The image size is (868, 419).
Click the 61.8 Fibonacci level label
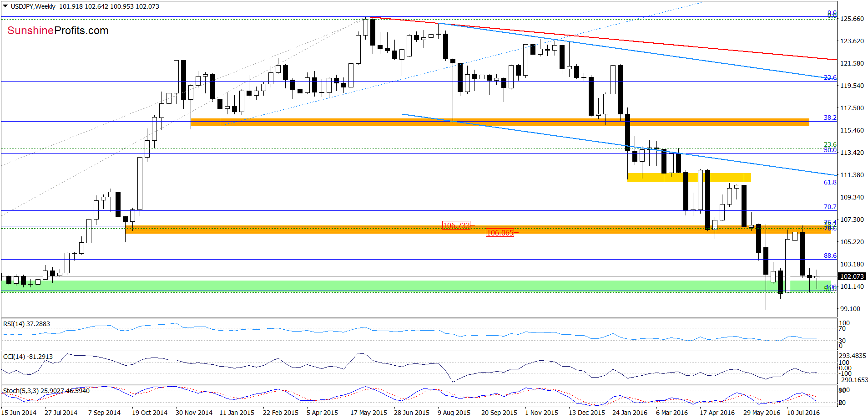[x=830, y=182]
